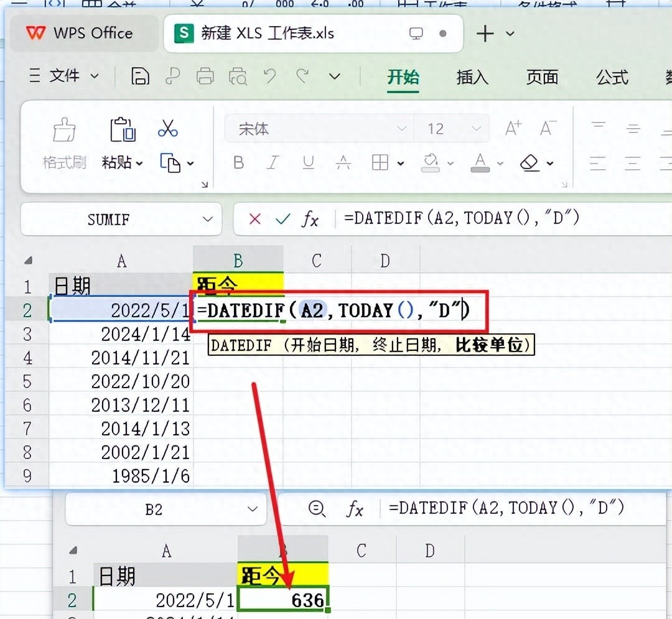The image size is (672, 619).
Task: Select cell A5 containing 2022/10/20
Action: tap(121, 381)
